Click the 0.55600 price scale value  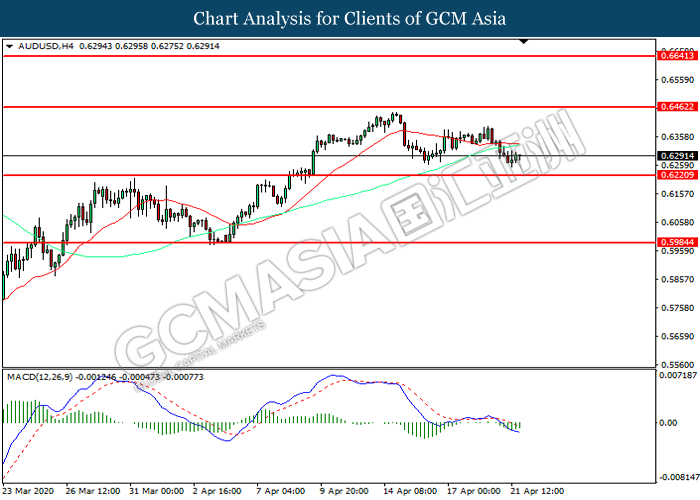click(x=678, y=365)
